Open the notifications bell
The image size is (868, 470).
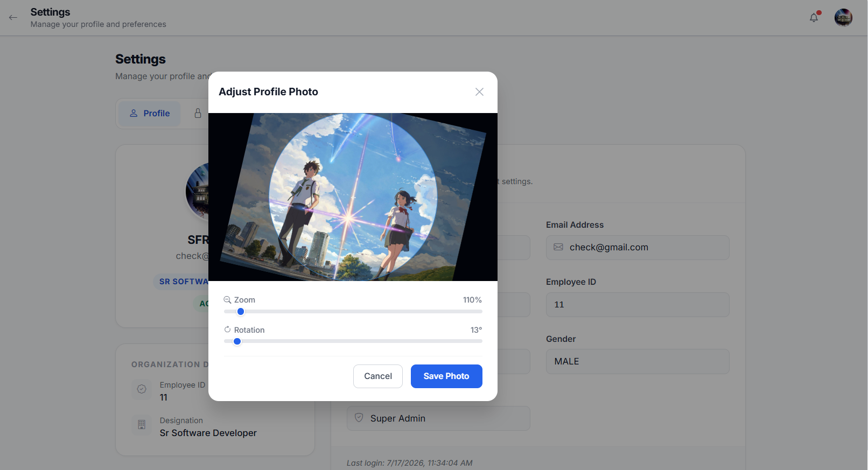[814, 18]
